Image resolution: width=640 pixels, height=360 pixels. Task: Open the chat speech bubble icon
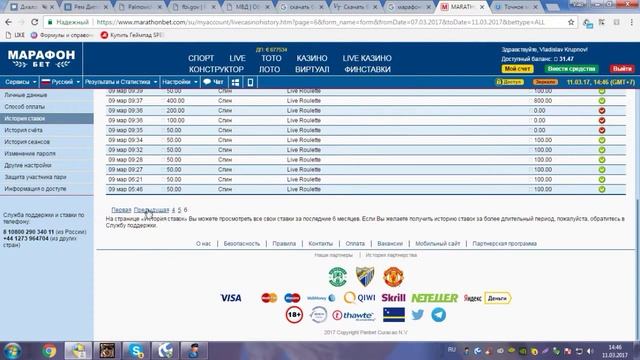pos(207,82)
